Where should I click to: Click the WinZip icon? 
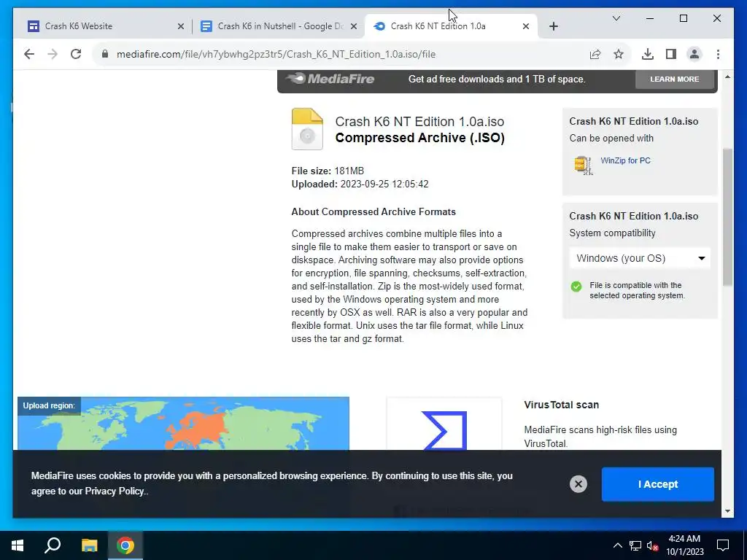(x=584, y=166)
